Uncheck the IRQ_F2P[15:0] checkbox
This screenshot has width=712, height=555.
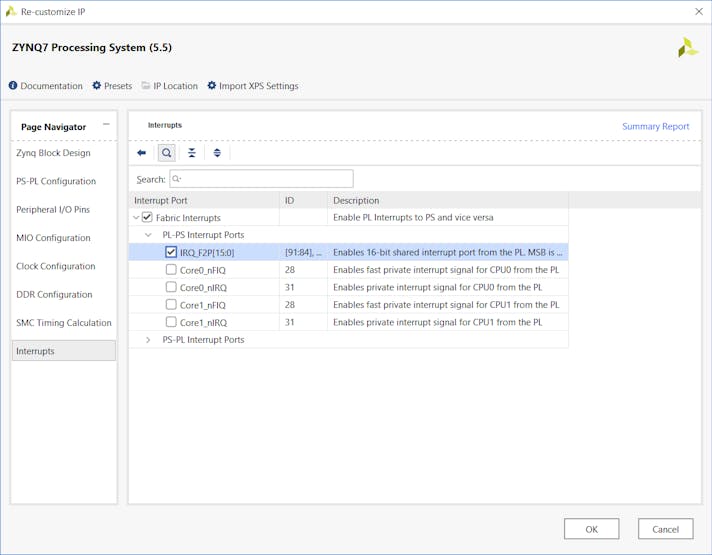[171, 252]
